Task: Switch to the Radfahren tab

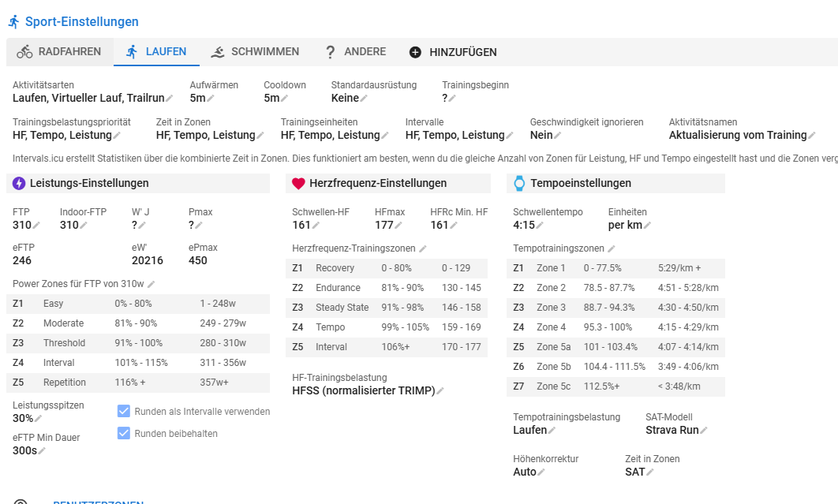Action: (59, 52)
